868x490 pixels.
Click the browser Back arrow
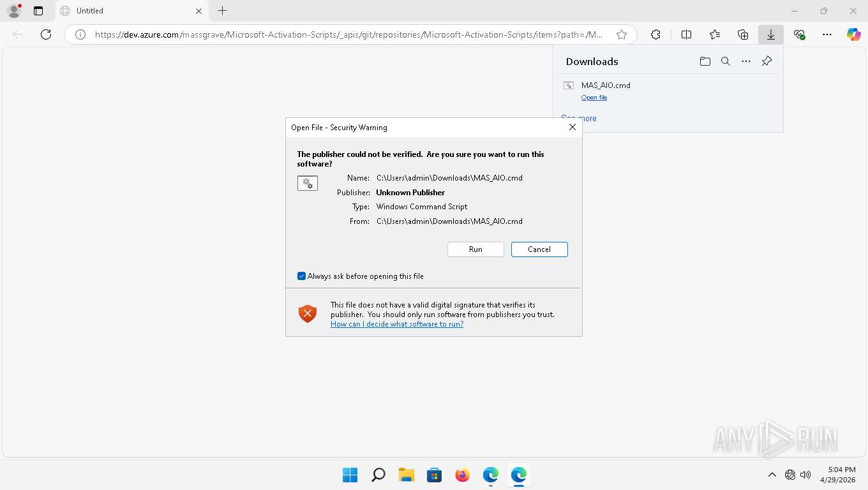point(18,34)
